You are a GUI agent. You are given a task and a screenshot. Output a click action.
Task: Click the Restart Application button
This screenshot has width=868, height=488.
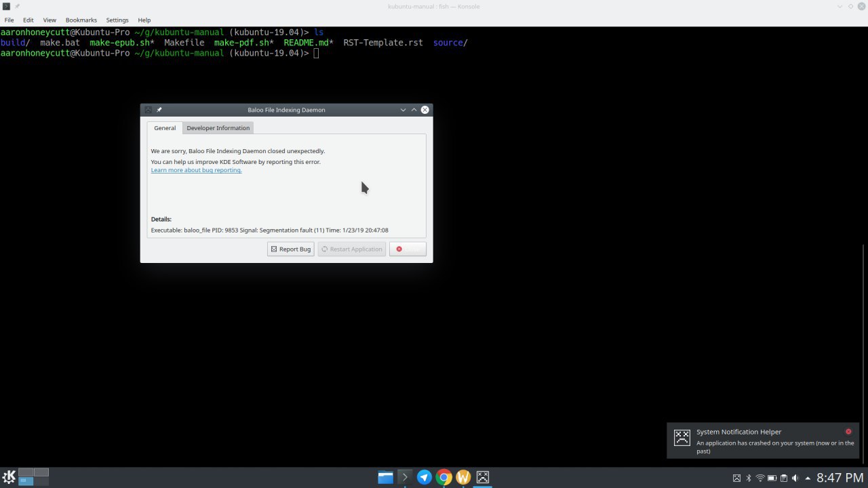coord(352,249)
